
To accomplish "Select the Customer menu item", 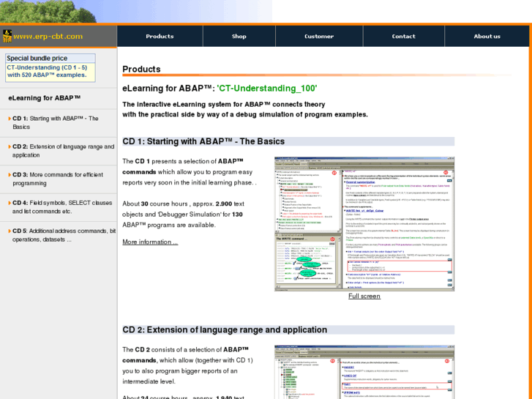I will tap(319, 37).
